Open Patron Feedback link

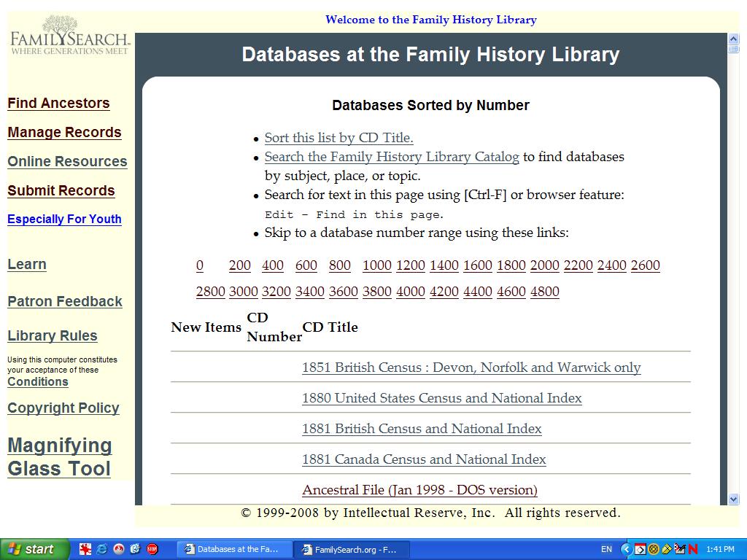[x=65, y=301]
